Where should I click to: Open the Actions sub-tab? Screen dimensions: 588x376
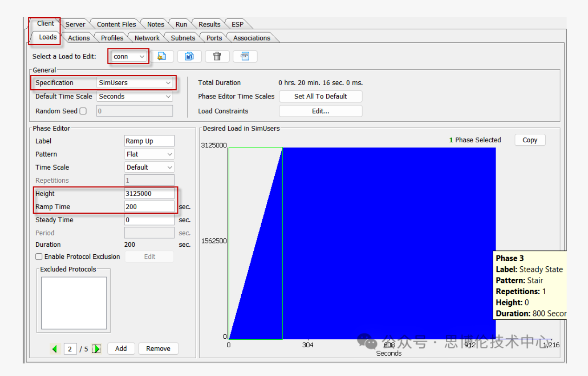click(79, 38)
